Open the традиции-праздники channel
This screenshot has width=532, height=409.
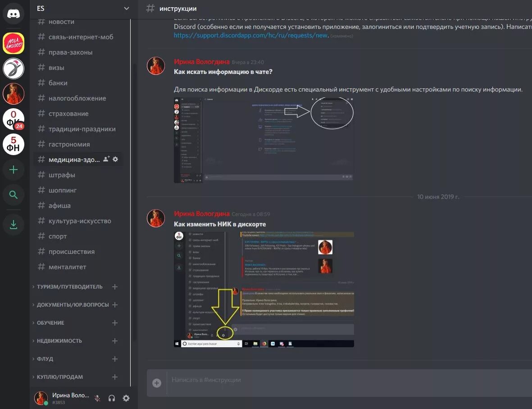pos(77,129)
